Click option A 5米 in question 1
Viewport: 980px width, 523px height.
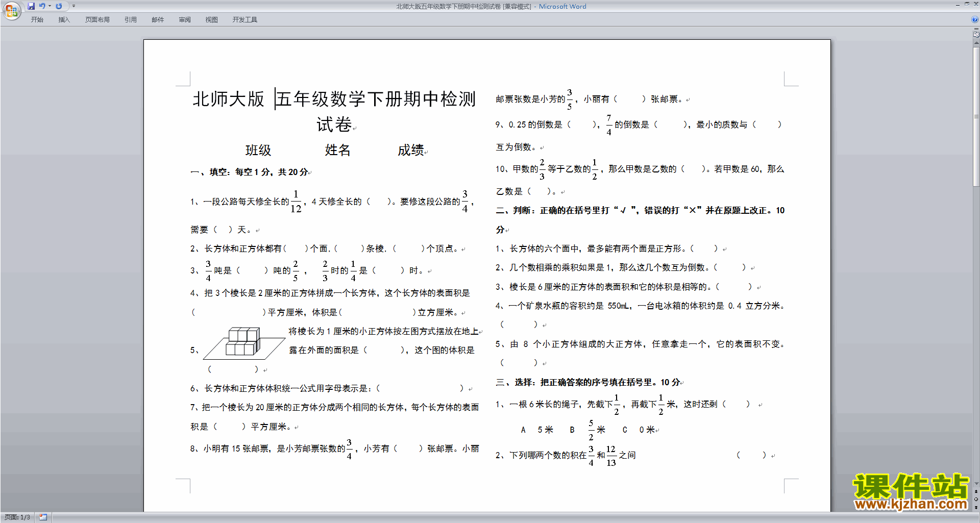pyautogui.click(x=537, y=430)
